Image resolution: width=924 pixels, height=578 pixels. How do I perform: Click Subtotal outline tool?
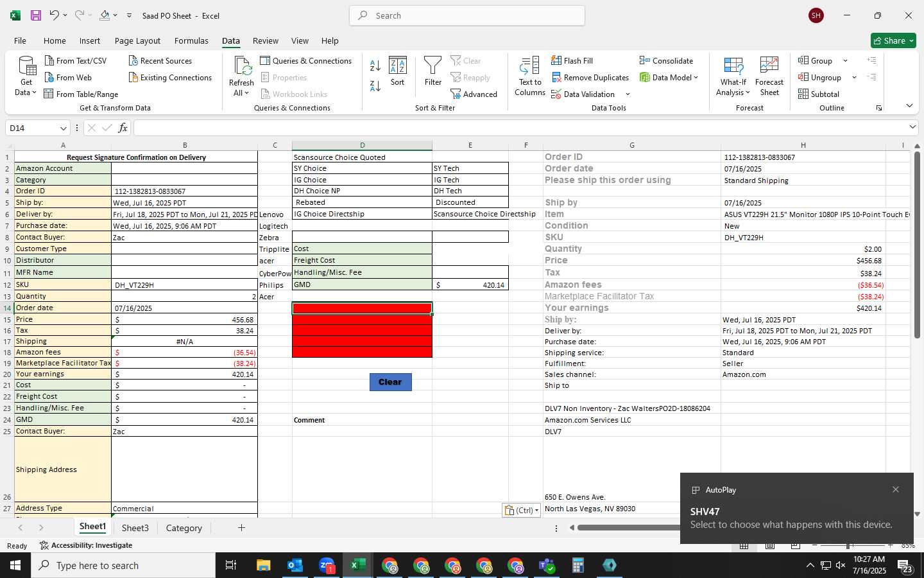[819, 94]
